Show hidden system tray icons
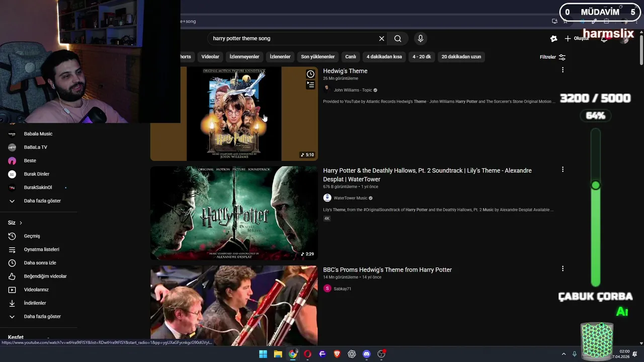The width and height of the screenshot is (644, 362). point(563,354)
